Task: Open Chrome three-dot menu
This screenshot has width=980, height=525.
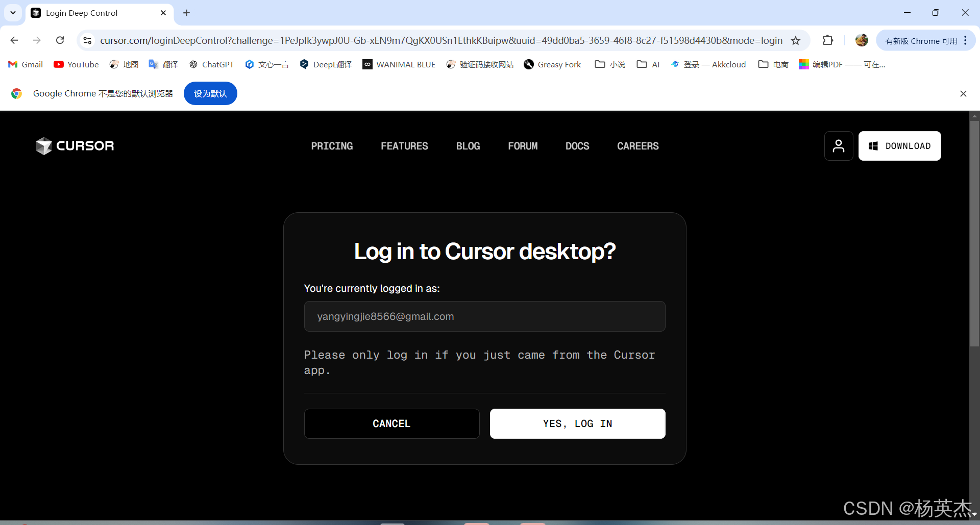Action: coord(966,40)
